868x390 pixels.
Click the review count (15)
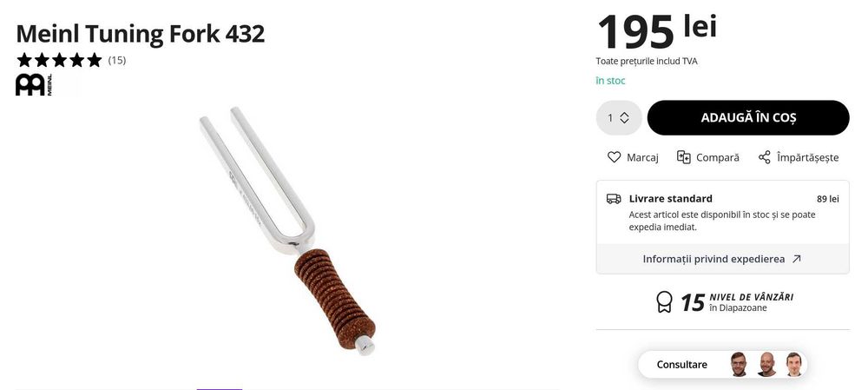click(x=117, y=61)
